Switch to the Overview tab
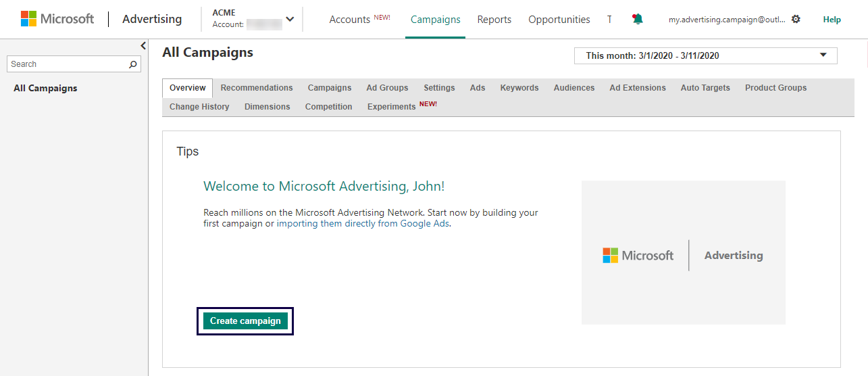This screenshot has width=868, height=376. (x=188, y=88)
